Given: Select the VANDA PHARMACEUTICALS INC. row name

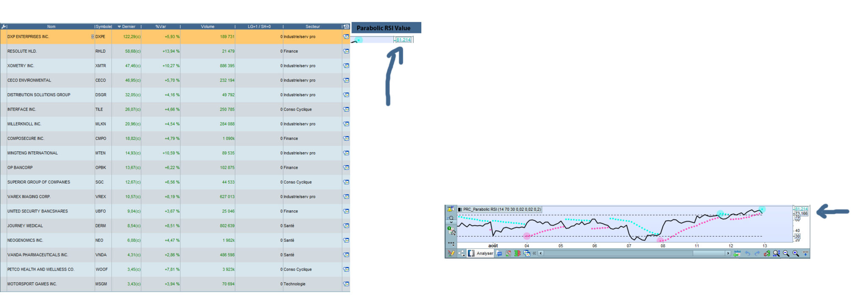Looking at the screenshot, I should [x=37, y=255].
